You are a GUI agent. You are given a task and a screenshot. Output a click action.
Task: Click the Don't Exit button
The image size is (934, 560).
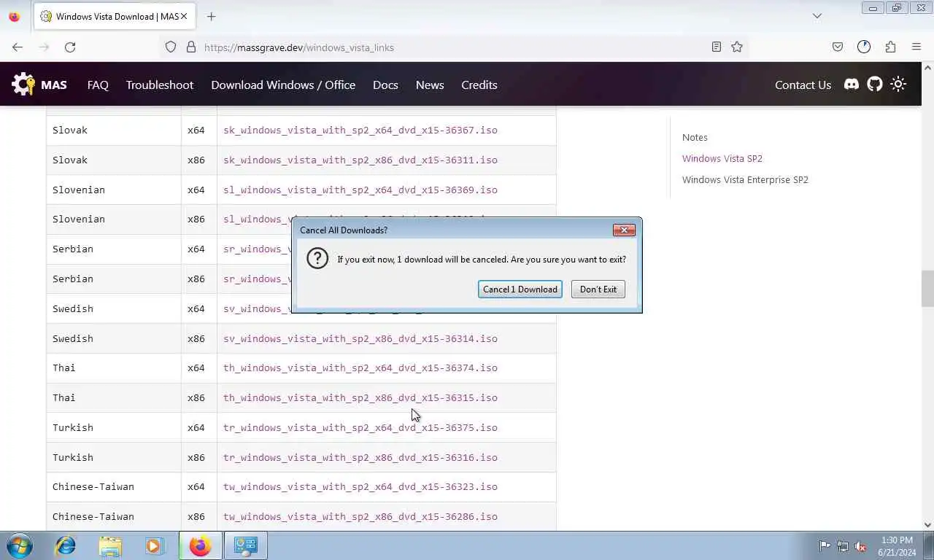(598, 289)
